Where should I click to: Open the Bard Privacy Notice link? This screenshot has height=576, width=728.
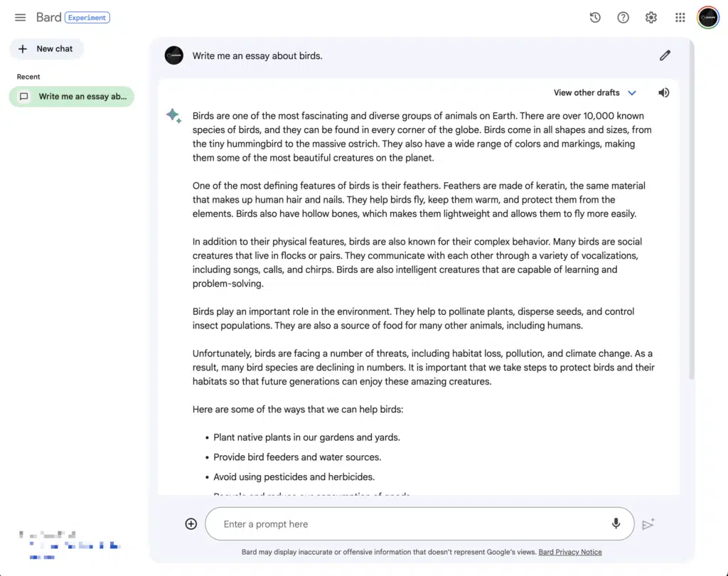click(x=570, y=552)
